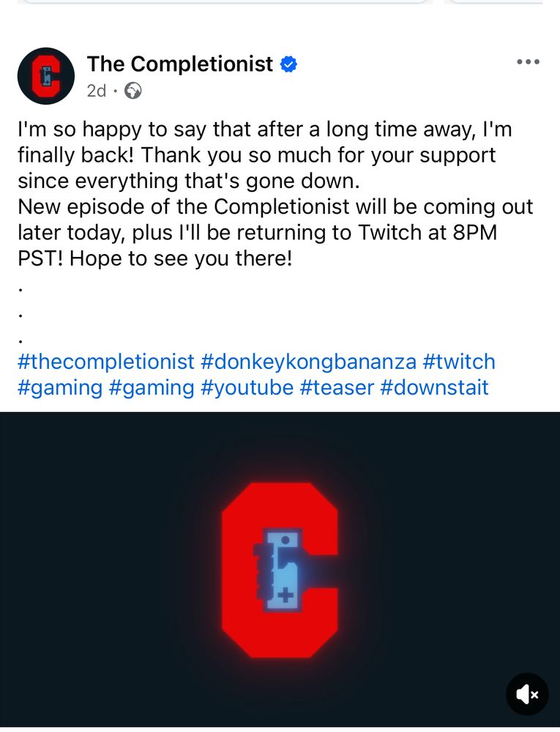560x732 pixels.
Task: Click the dark video background area
Action: [x=94, y=569]
